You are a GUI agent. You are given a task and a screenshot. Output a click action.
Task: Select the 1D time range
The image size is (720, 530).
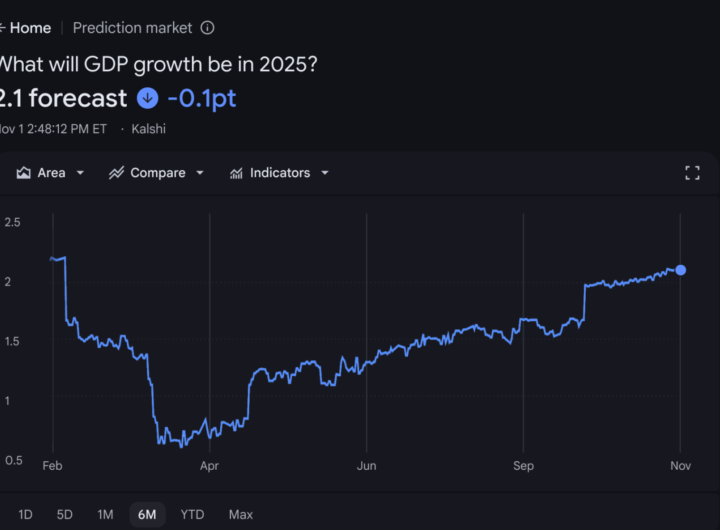25,515
